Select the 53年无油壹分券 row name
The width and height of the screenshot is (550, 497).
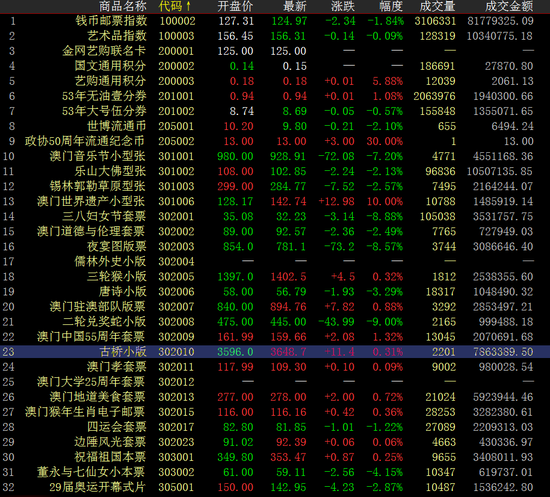104,96
